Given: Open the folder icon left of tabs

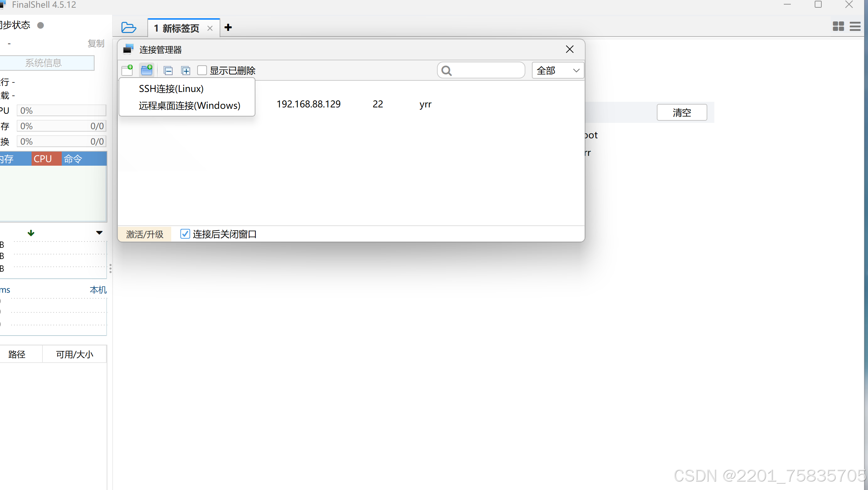Looking at the screenshot, I should point(128,27).
